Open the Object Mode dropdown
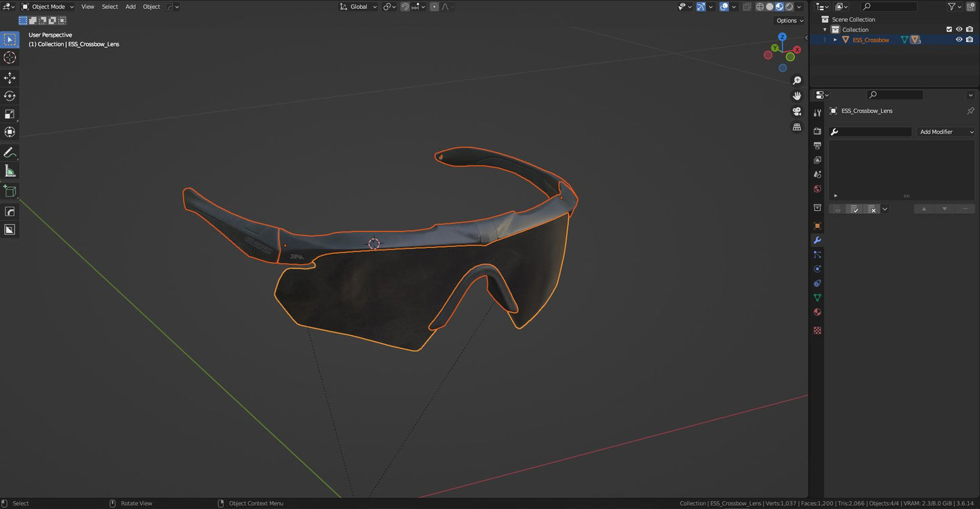Viewport: 980px width, 509px height. [x=47, y=6]
